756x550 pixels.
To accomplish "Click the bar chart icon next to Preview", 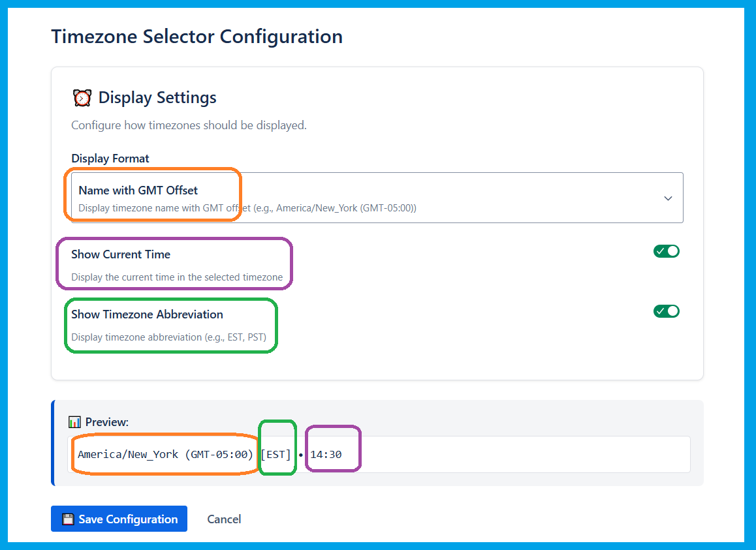I will pos(74,422).
